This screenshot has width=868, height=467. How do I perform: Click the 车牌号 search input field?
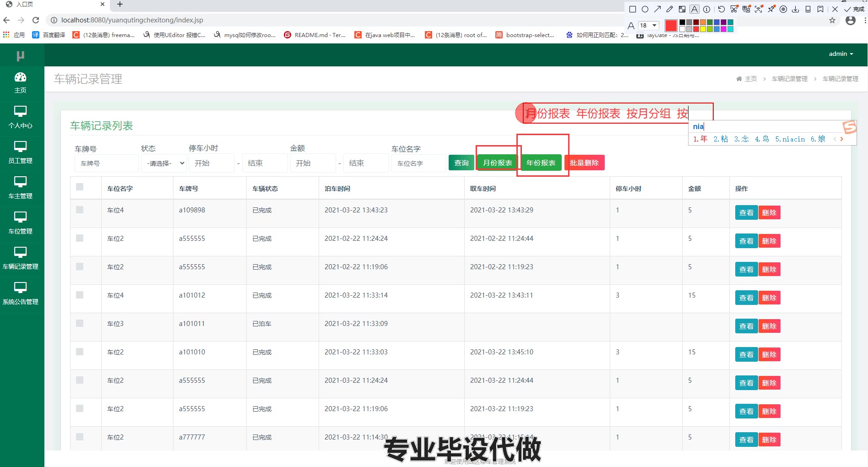tap(106, 163)
